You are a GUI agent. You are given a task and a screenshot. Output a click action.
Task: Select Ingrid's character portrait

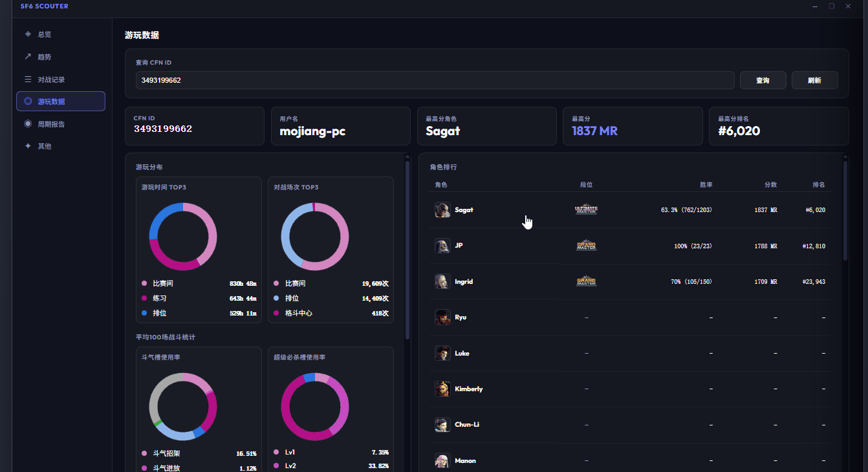[x=442, y=282]
